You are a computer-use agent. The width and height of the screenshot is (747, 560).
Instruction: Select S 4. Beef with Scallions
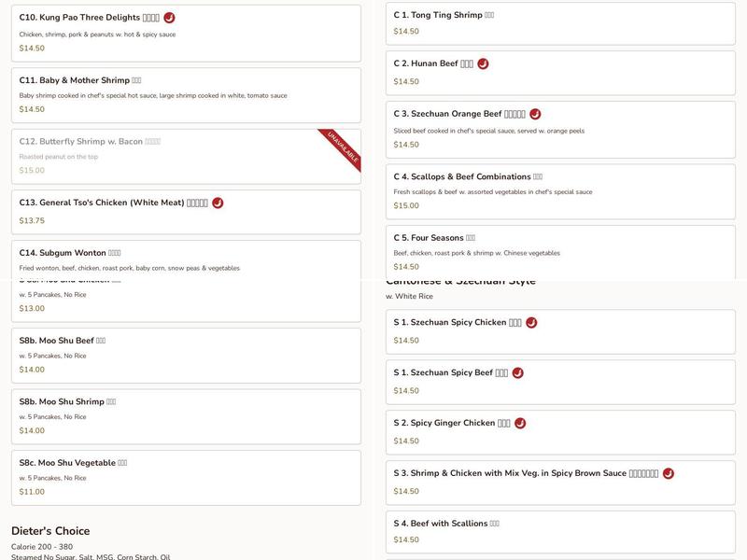(560, 531)
